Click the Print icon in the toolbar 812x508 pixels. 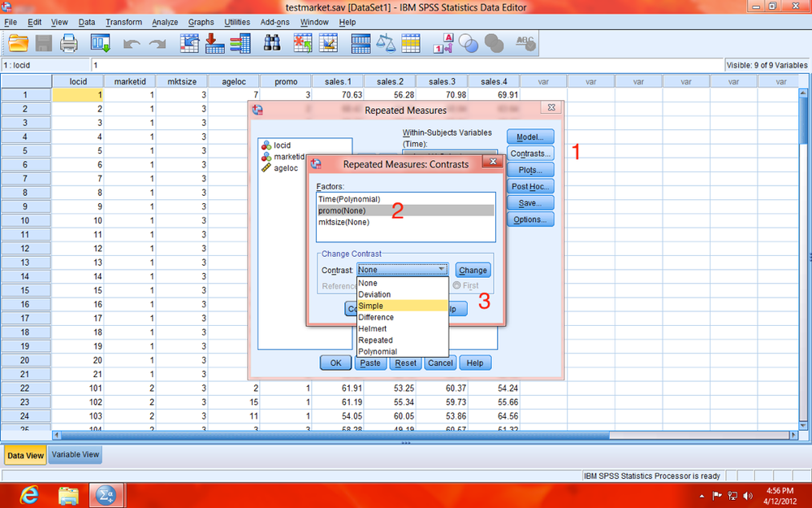pos(68,44)
